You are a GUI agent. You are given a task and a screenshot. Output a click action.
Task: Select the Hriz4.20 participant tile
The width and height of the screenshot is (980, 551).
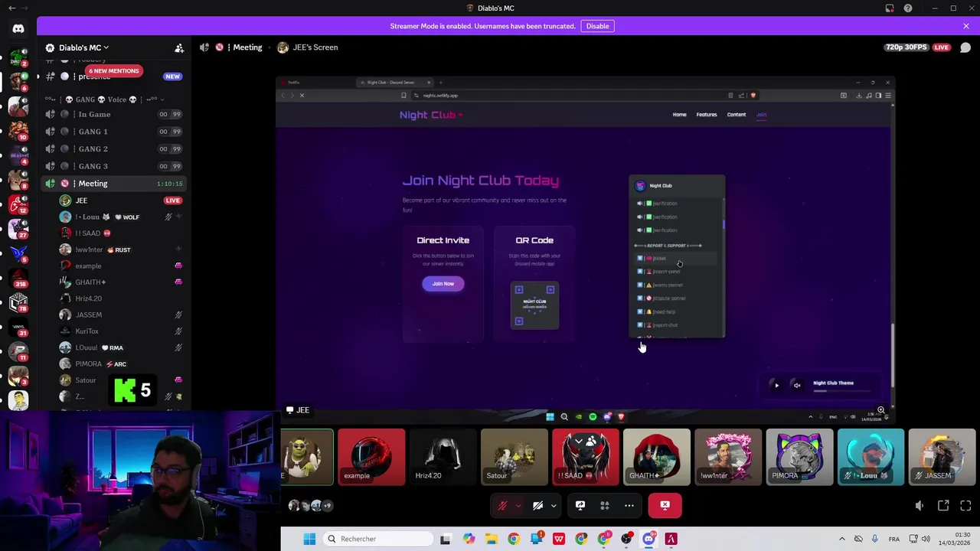point(443,457)
